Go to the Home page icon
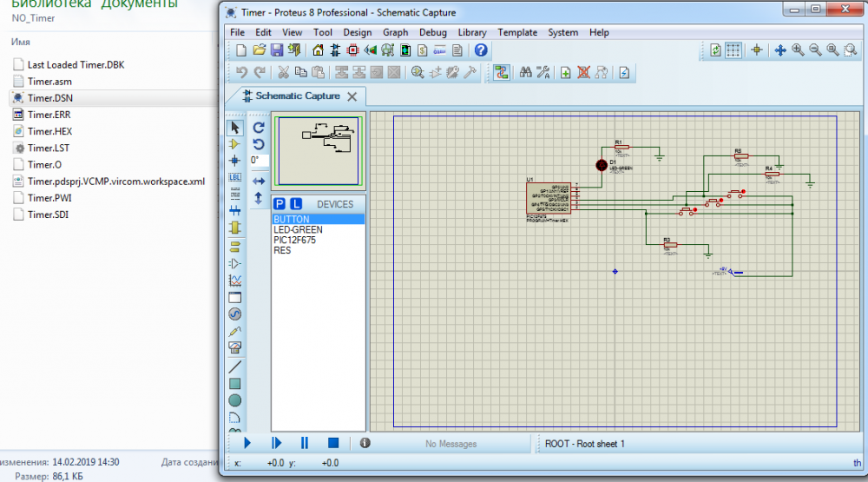The image size is (868, 482). coord(318,50)
